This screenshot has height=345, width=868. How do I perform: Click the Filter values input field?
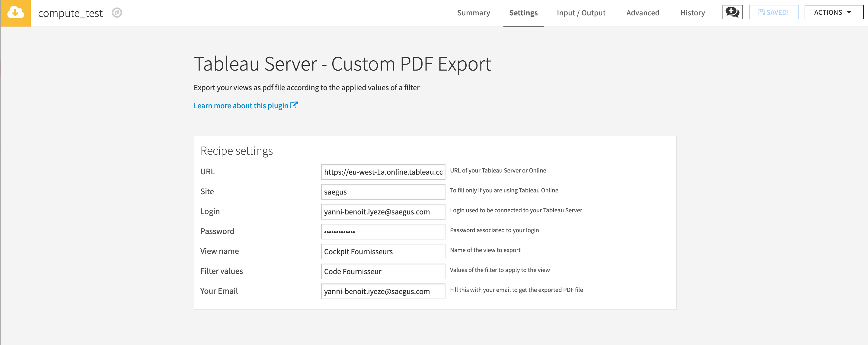pos(383,271)
